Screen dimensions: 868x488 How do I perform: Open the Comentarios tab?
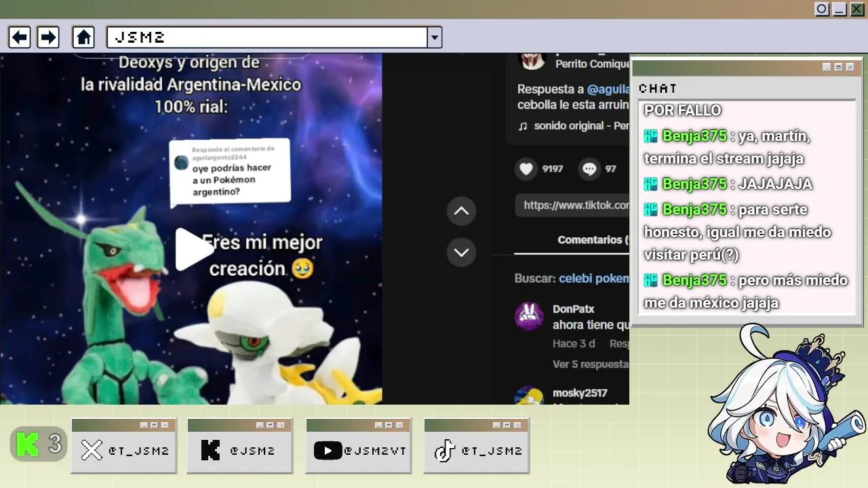593,240
